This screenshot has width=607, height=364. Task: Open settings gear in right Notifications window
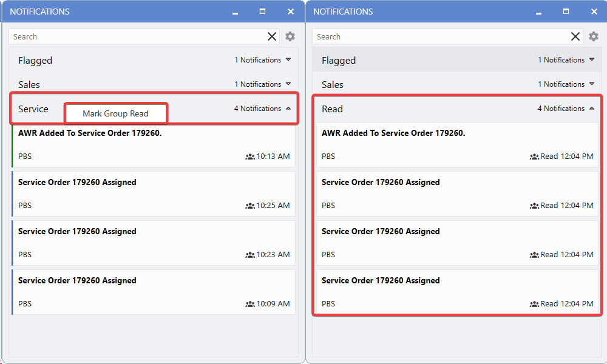594,36
